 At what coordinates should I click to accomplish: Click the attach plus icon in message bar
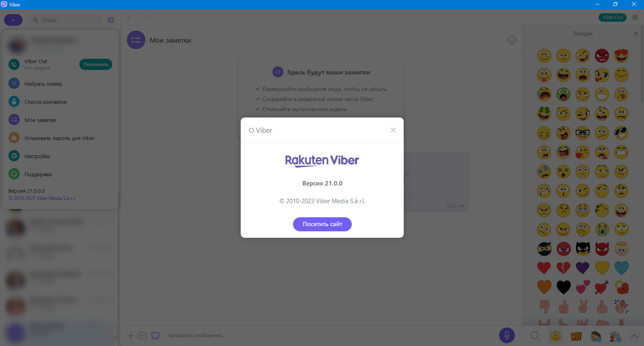130,336
